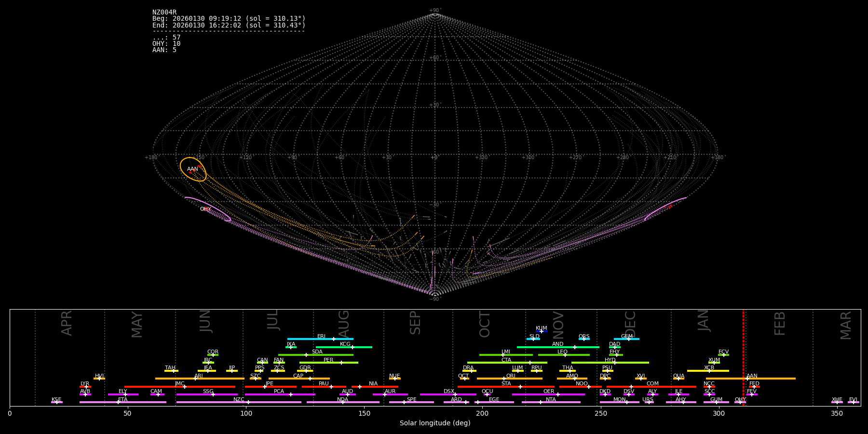Click the QUA shower label
Screen dimensions: 868x434
click(x=678, y=376)
